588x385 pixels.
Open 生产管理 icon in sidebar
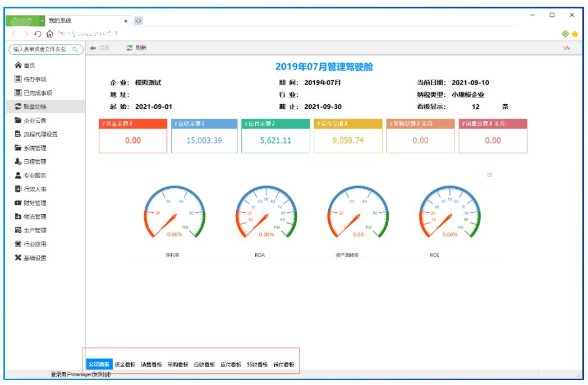coord(17,230)
